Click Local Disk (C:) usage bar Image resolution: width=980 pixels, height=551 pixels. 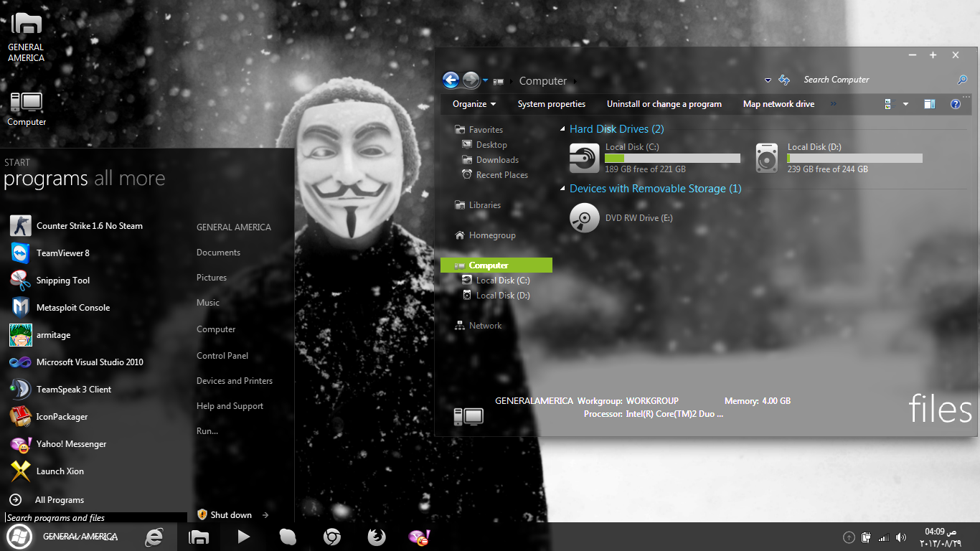[672, 158]
